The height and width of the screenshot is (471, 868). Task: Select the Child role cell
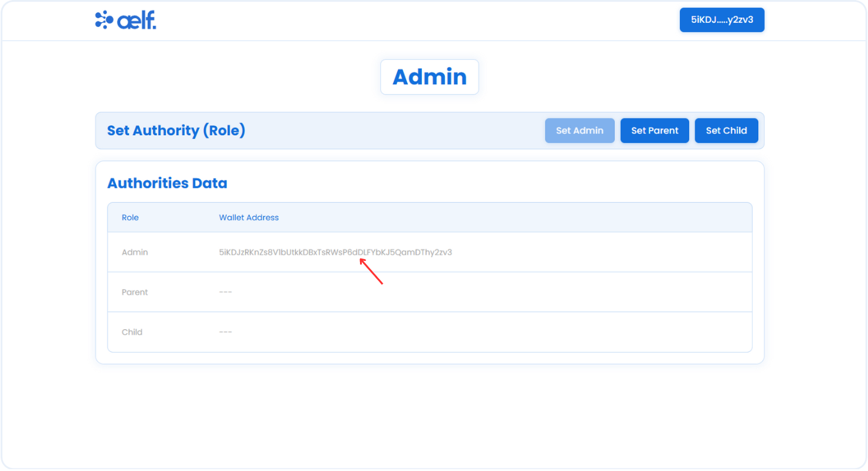(132, 332)
